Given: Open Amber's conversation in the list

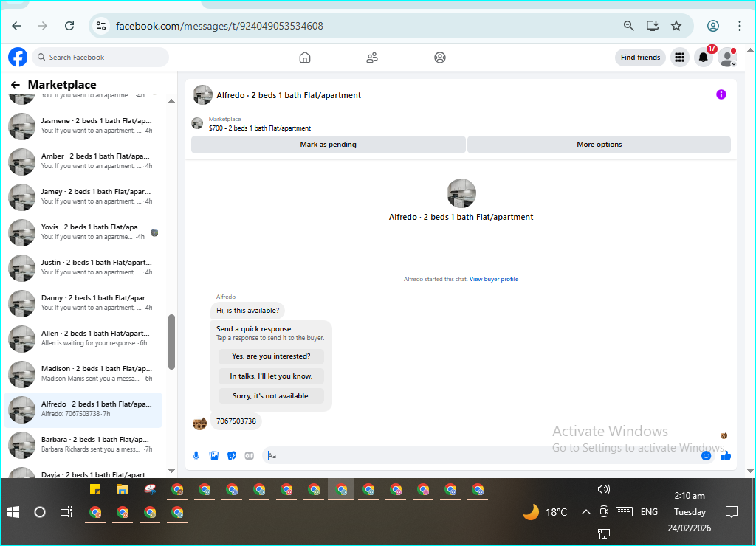Looking at the screenshot, I should tap(83, 161).
